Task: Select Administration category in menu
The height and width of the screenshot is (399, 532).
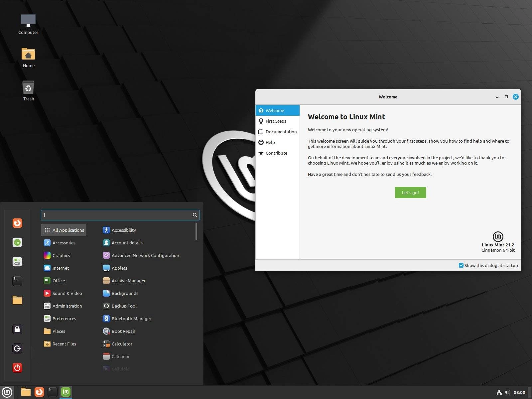Action: coord(64,306)
